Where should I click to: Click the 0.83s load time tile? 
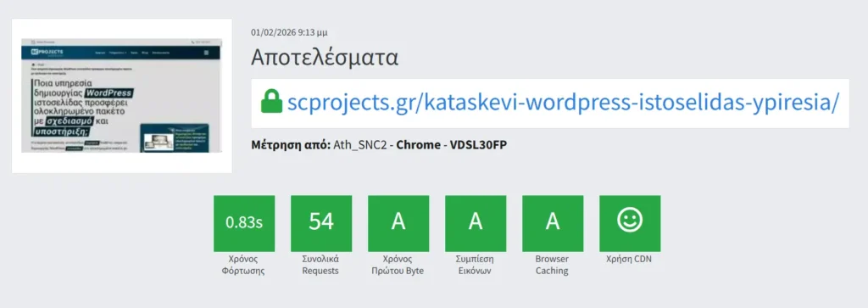pos(244,222)
